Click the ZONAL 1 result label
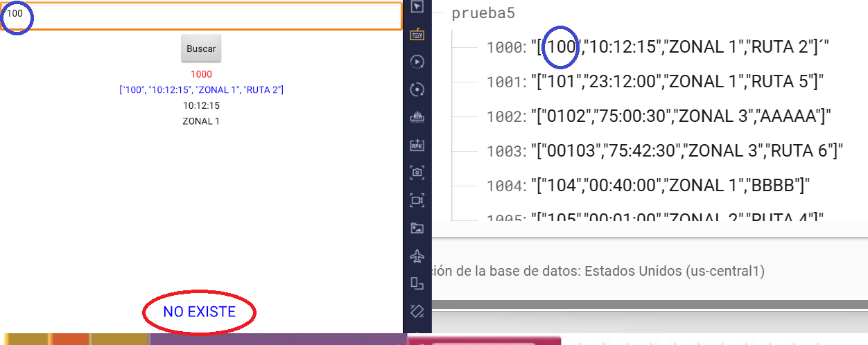Viewport: 868px width, 345px height. tap(201, 121)
